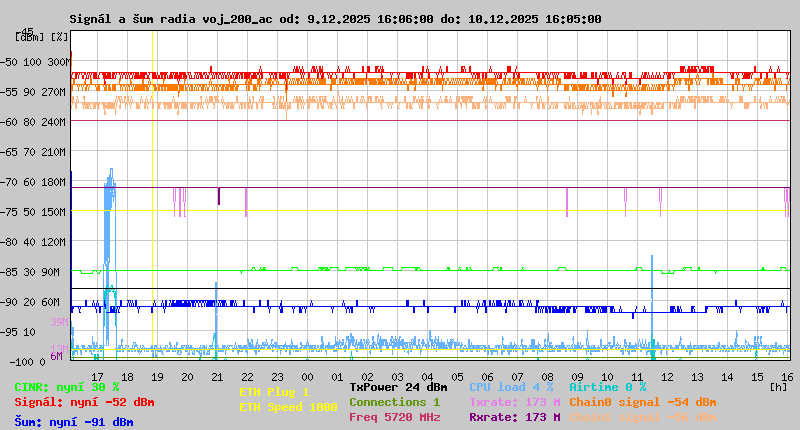The height and width of the screenshot is (430, 800).
Task: Click the '150M' y-axis label
Action: pyautogui.click(x=56, y=212)
